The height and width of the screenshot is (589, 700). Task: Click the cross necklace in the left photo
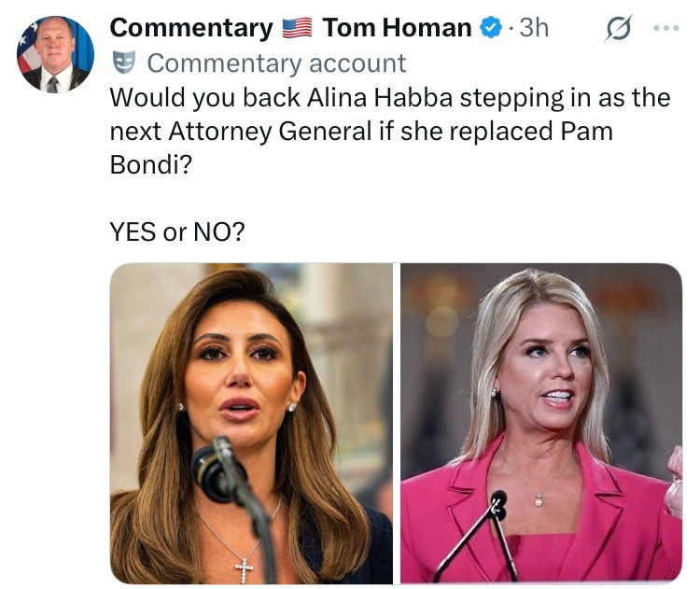pos(245,566)
